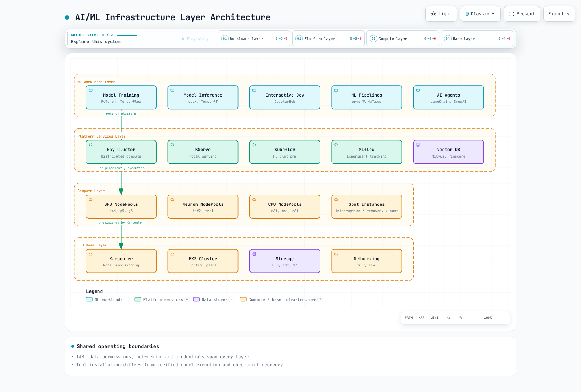
Task: Click the cloud icon on GPU NodePools card
Action: (91, 199)
